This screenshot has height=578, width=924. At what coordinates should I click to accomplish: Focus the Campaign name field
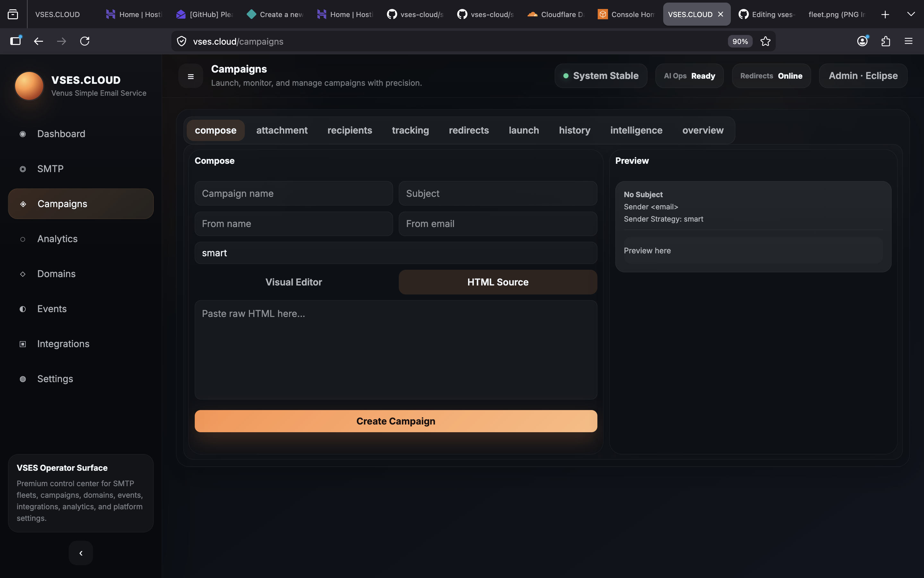(294, 193)
